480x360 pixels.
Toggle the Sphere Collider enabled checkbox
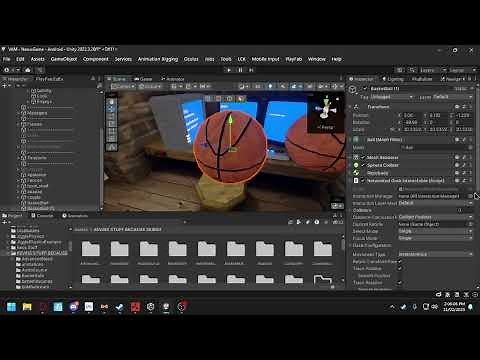(363, 165)
